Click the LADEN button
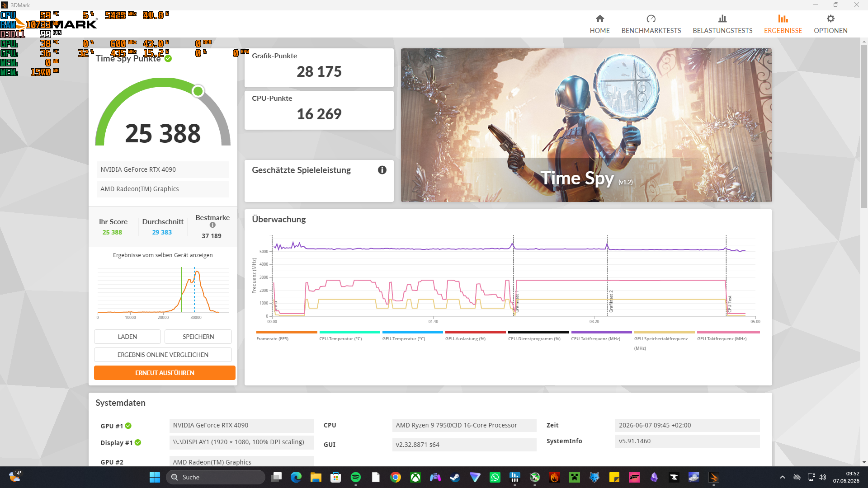 (x=127, y=337)
